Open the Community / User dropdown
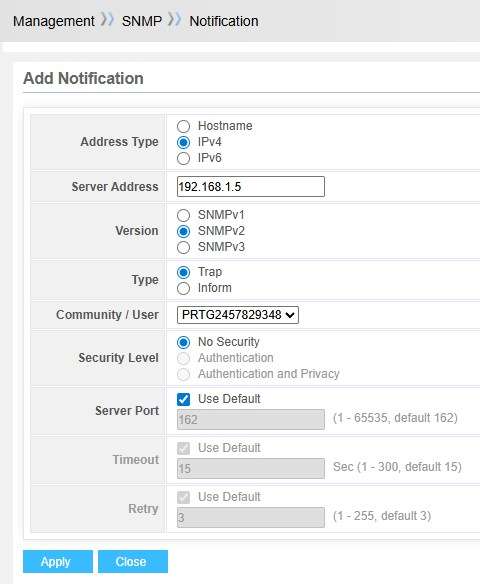This screenshot has height=584, width=480. [238, 315]
